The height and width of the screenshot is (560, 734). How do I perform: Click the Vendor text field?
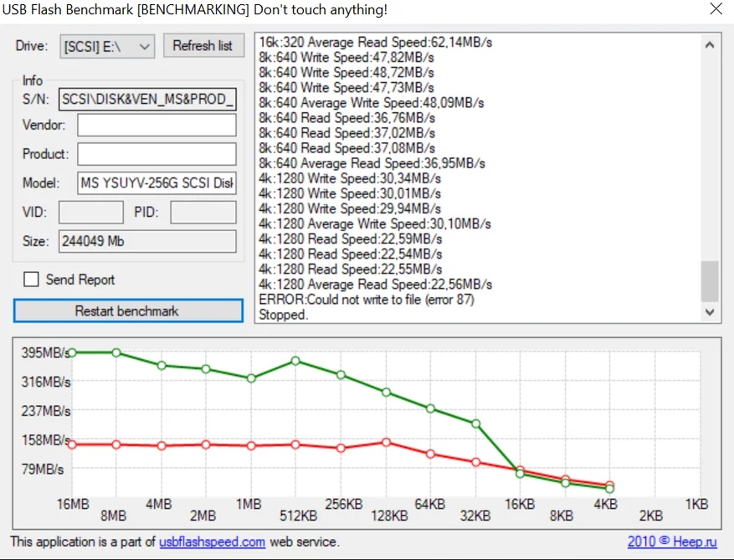[157, 125]
